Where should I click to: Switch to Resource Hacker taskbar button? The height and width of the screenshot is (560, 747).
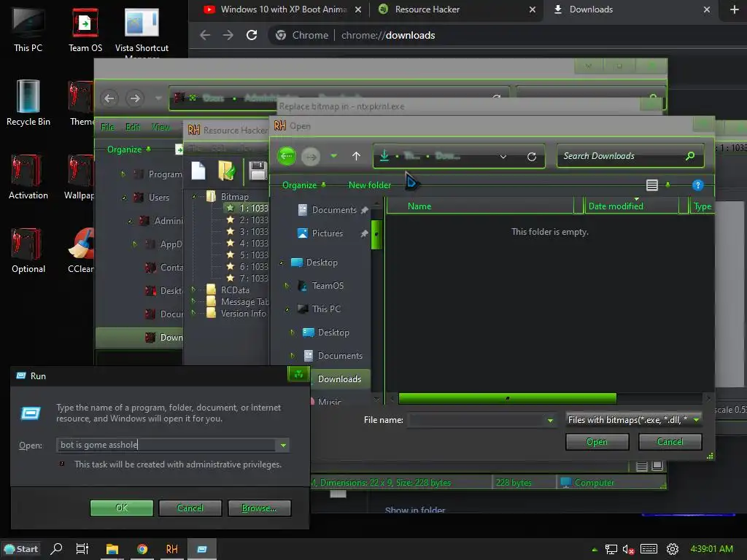pyautogui.click(x=172, y=549)
